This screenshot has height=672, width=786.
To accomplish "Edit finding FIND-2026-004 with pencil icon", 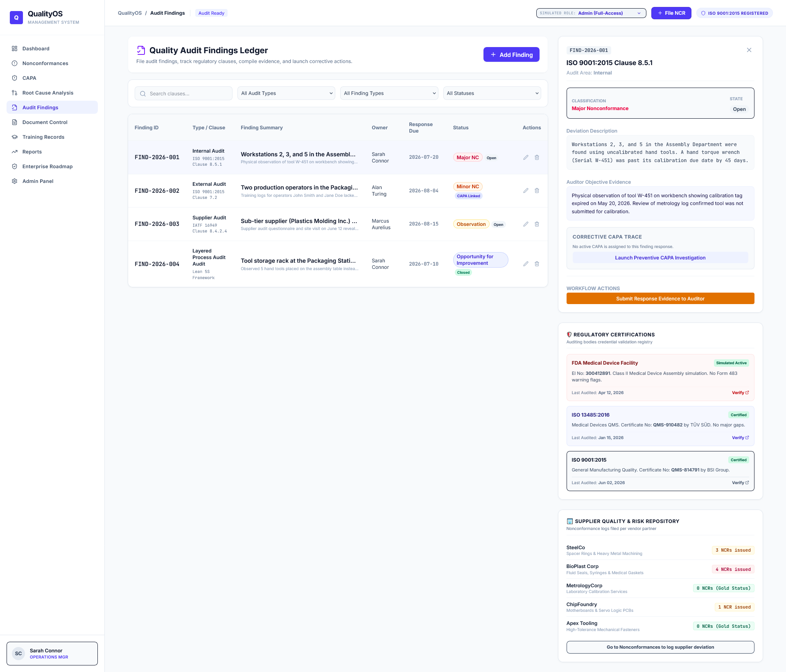I will coord(526,264).
